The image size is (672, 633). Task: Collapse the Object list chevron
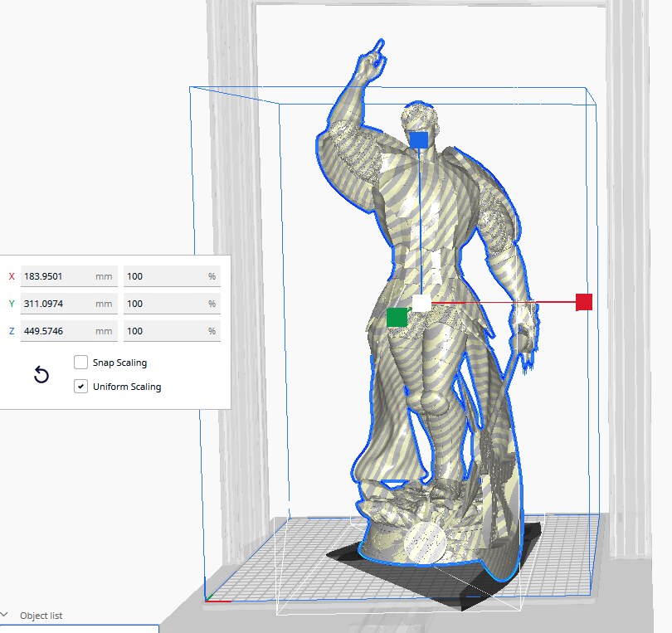click(x=4, y=615)
